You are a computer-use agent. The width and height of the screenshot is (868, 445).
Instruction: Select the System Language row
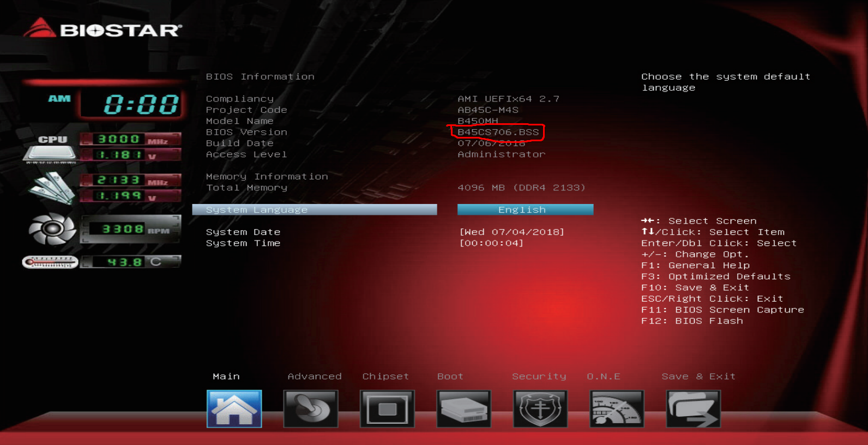click(315, 209)
